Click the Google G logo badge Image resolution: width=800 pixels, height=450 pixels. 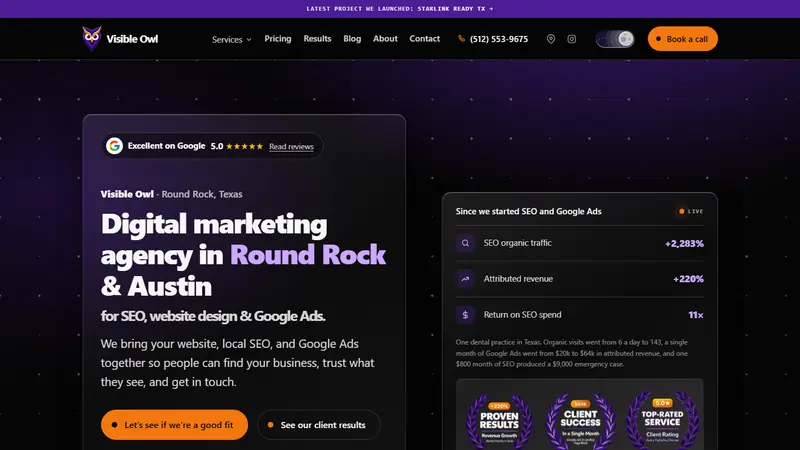(x=114, y=146)
